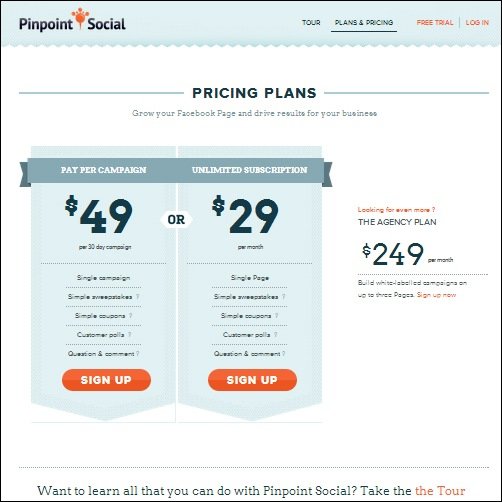Viewport: 502px width, 502px height.
Task: Click the Pinpoint Social logo
Action: (x=72, y=20)
